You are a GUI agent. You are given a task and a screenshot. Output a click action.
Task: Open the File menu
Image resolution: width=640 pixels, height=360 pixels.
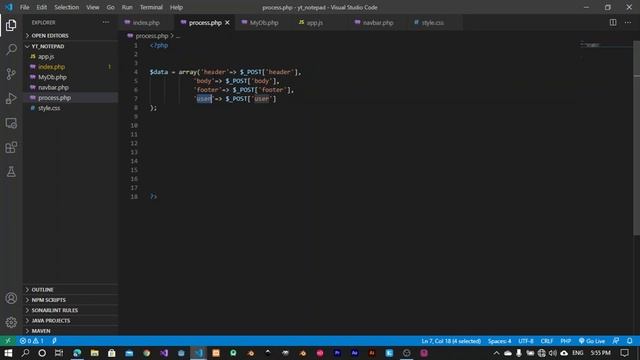[24, 7]
